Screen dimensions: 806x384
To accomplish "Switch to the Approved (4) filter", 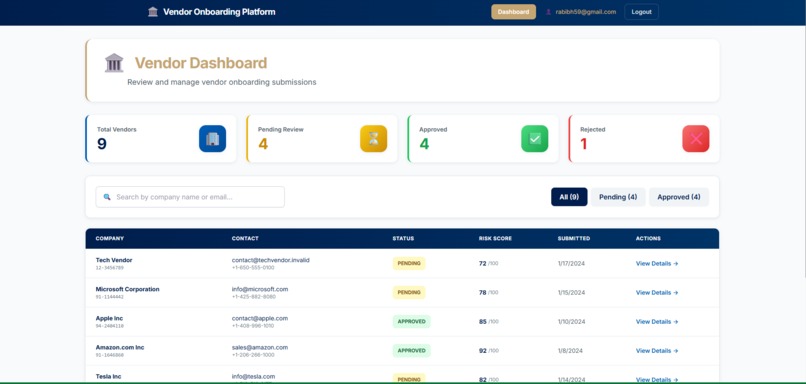I will point(679,197).
